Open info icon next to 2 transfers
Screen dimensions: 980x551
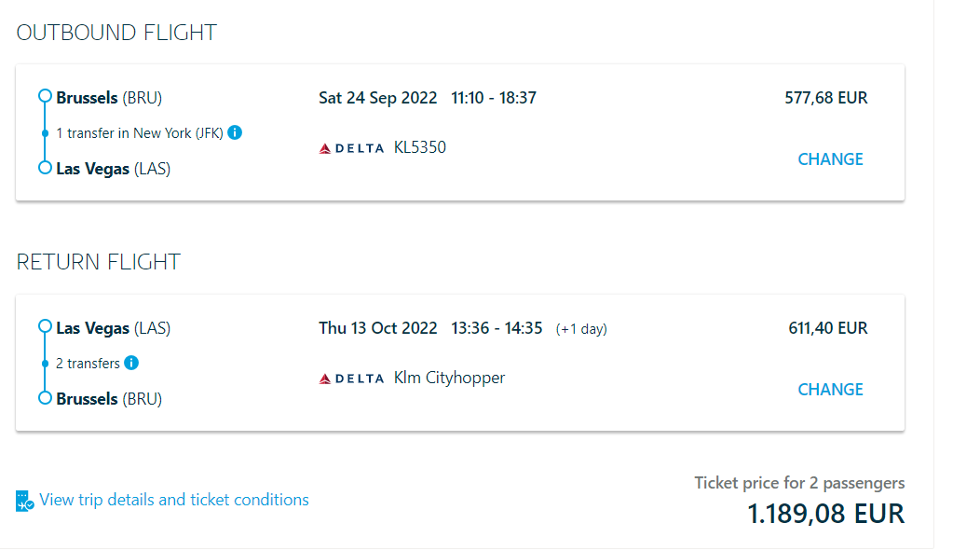(131, 363)
